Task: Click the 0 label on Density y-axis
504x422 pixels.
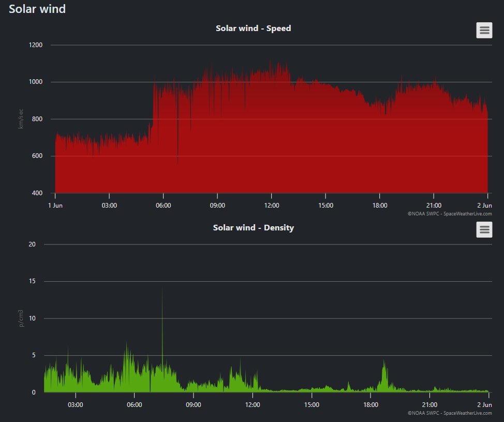Action: 34,392
